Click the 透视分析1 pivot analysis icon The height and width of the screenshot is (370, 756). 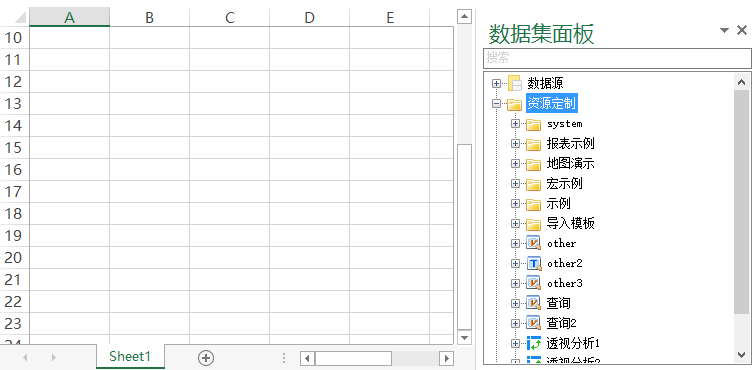(x=533, y=343)
